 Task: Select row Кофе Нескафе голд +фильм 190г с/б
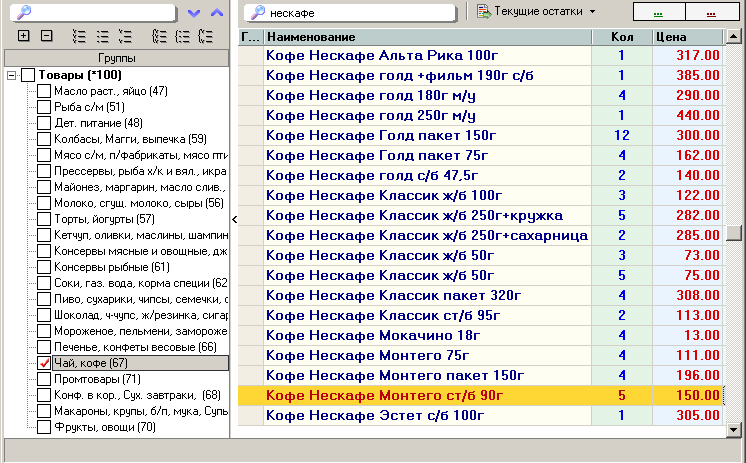point(481,75)
